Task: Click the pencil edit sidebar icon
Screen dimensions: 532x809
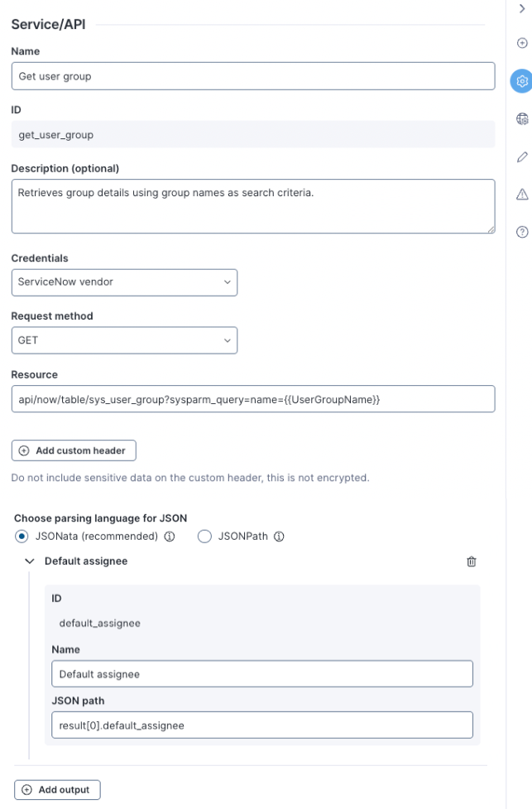Action: tap(522, 157)
